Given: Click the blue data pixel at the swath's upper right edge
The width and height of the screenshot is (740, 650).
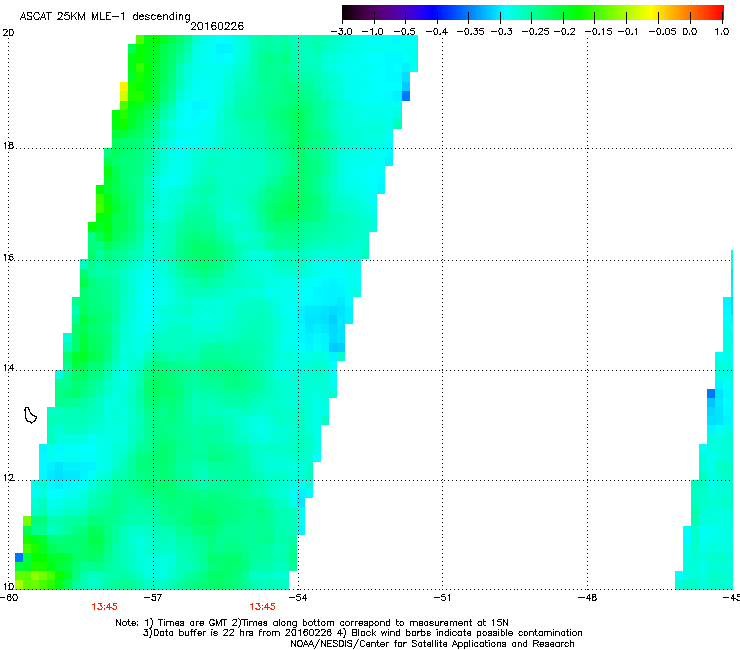Looking at the screenshot, I should [x=406, y=96].
